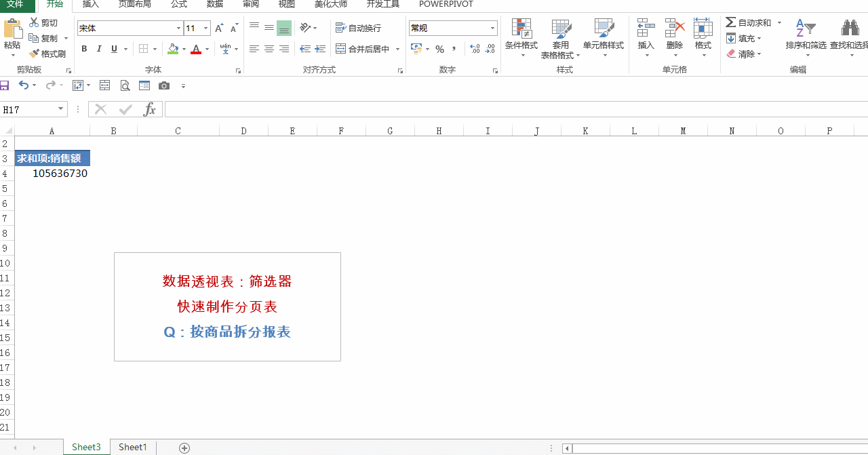
Task: Toggle Bold formatting
Action: pos(84,49)
